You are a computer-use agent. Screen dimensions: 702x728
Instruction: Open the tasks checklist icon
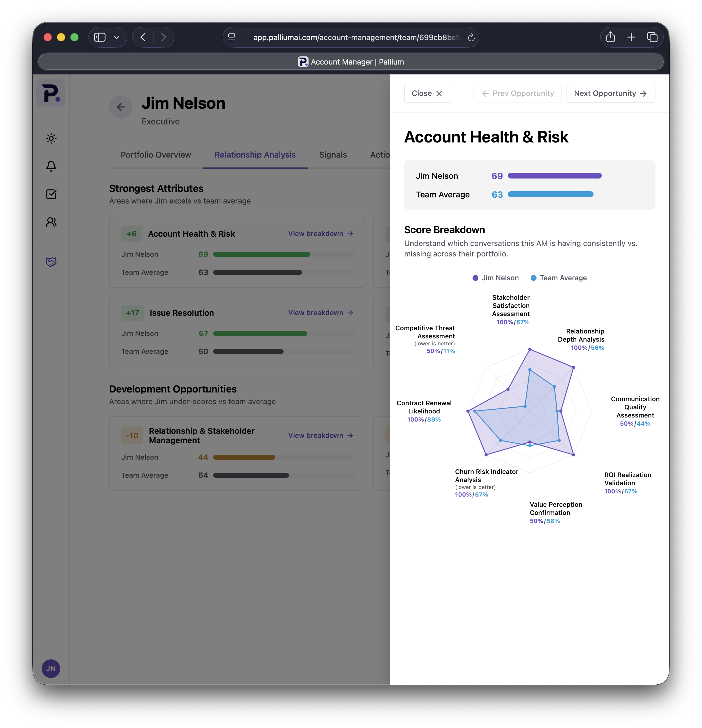coord(51,194)
